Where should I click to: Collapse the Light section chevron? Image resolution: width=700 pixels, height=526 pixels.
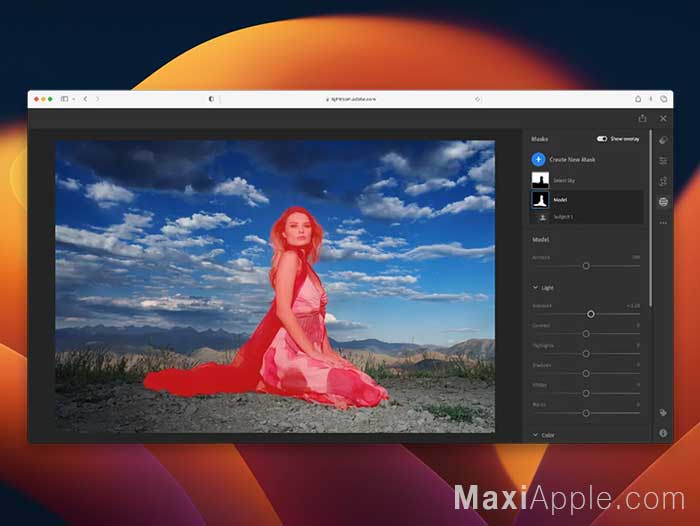coord(535,288)
